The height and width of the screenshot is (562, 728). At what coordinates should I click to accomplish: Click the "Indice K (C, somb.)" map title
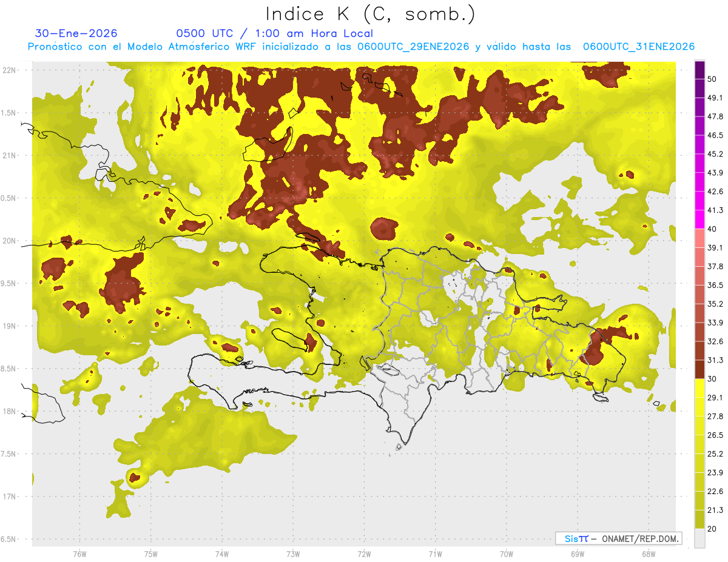370,14
